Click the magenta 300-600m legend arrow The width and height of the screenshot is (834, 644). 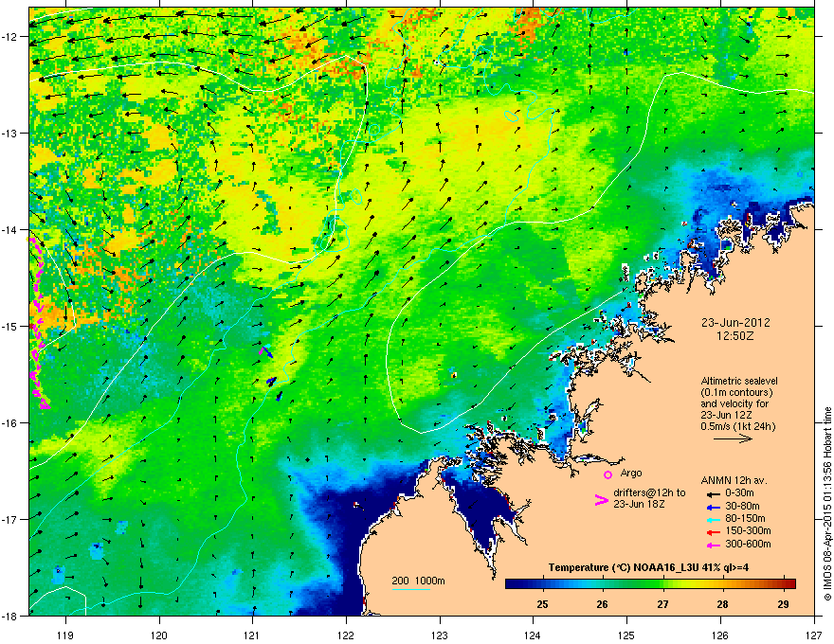click(713, 545)
